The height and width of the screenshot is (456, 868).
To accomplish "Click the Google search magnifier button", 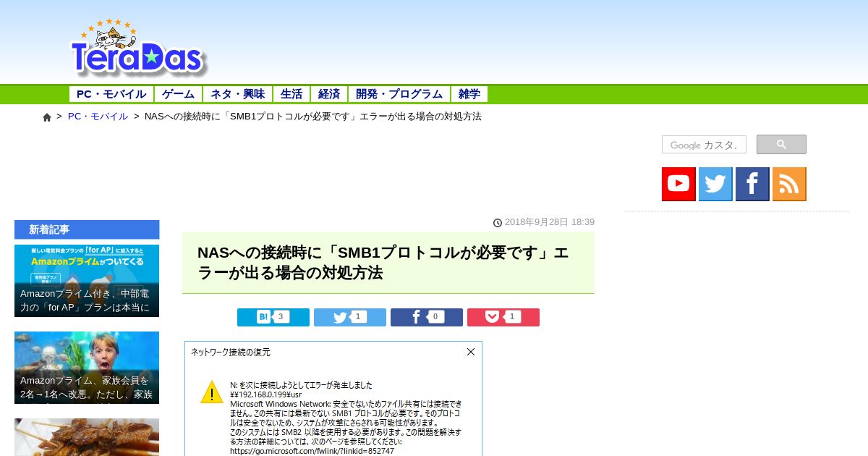I will [x=781, y=144].
